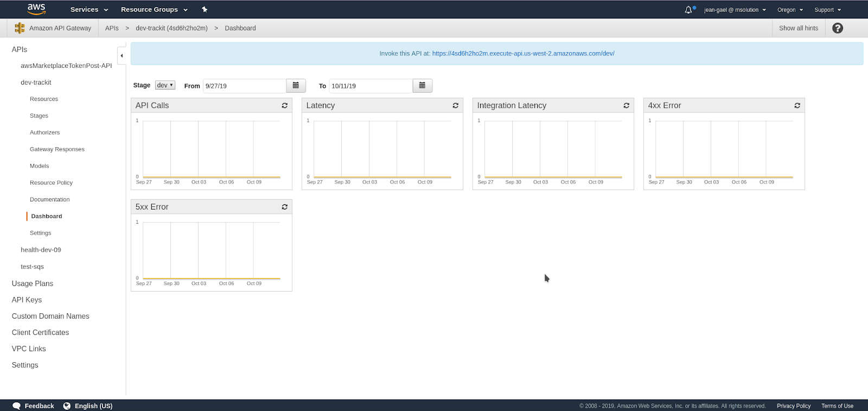The image size is (868, 411).
Task: Open the Oregon region selector
Action: pyautogui.click(x=789, y=10)
